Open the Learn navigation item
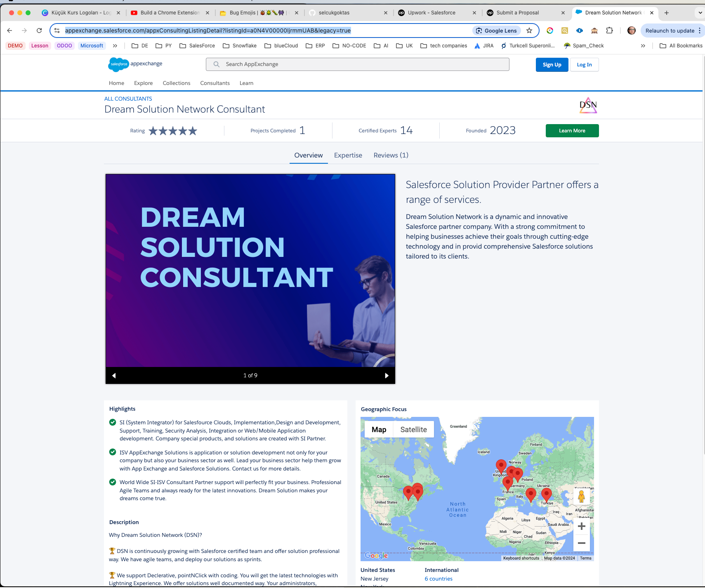Viewport: 705px width, 588px height. (246, 83)
